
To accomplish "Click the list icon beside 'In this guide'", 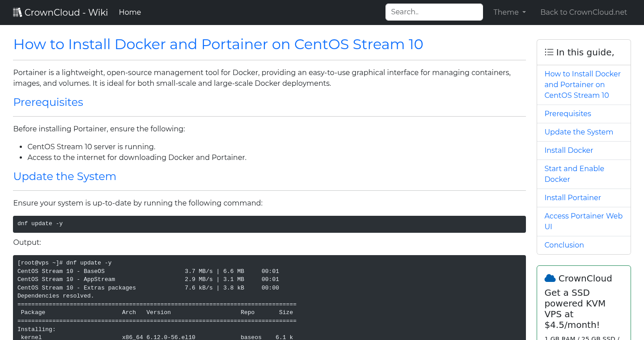I will (549, 52).
